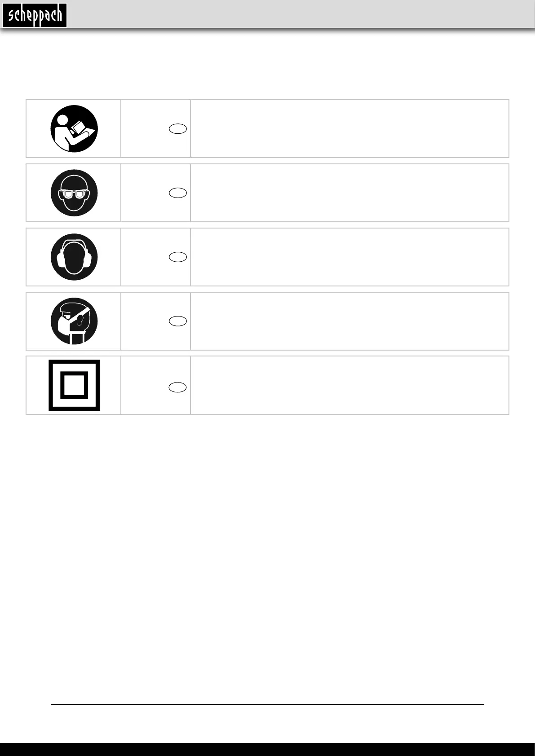Click the gray header bar beside the logo
This screenshot has height=756, width=535.
[x=301, y=14]
